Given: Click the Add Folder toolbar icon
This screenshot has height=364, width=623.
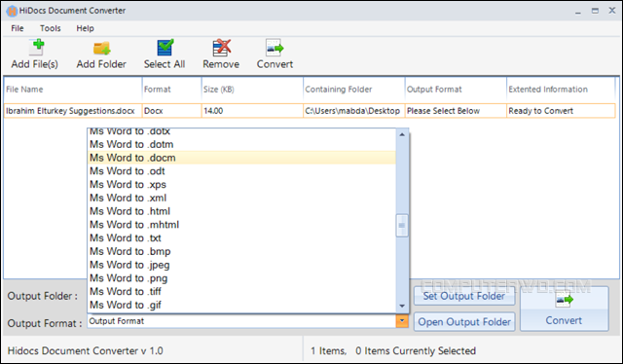Looking at the screenshot, I should tap(101, 48).
